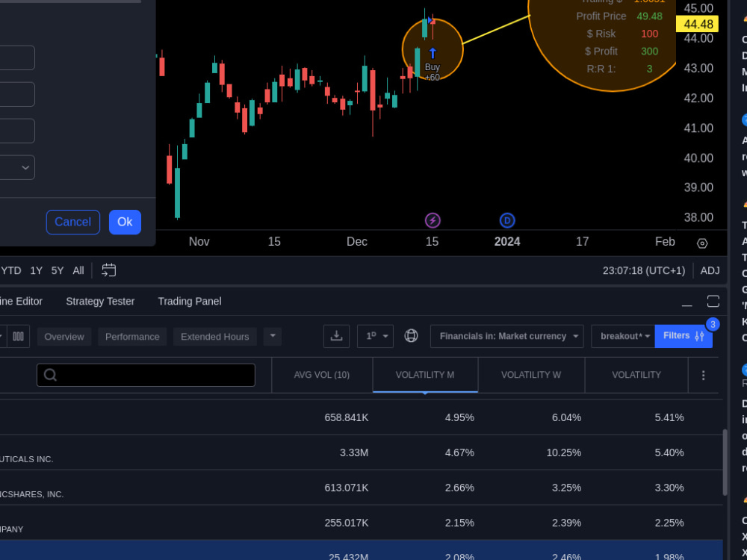Click the Profit Price 49.48 value
Viewport: 747px width, 560px height.
point(649,16)
